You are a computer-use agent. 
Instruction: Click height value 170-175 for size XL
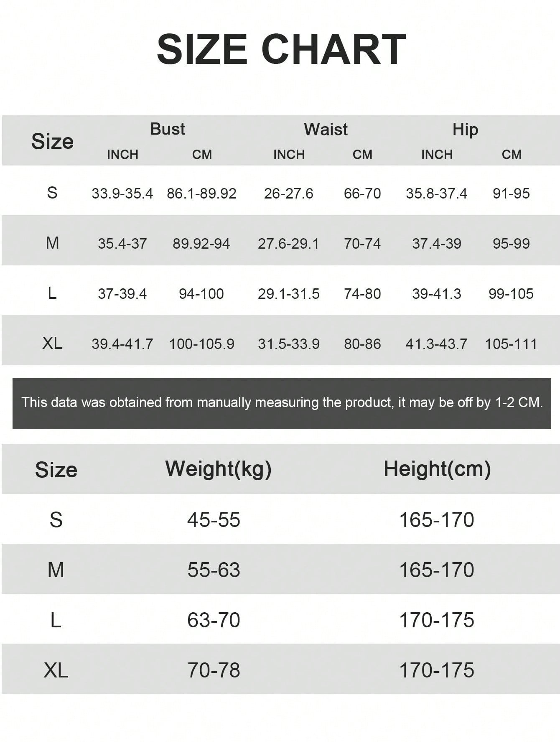pos(437,670)
